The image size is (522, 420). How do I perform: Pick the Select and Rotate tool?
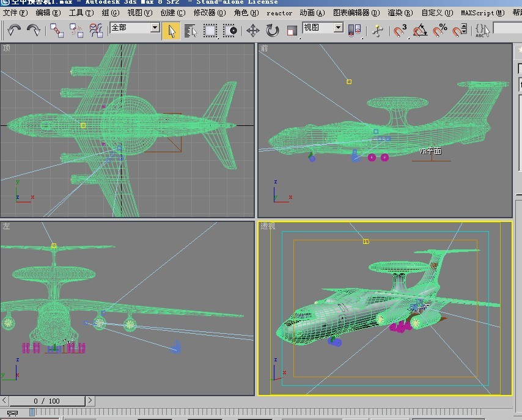272,30
